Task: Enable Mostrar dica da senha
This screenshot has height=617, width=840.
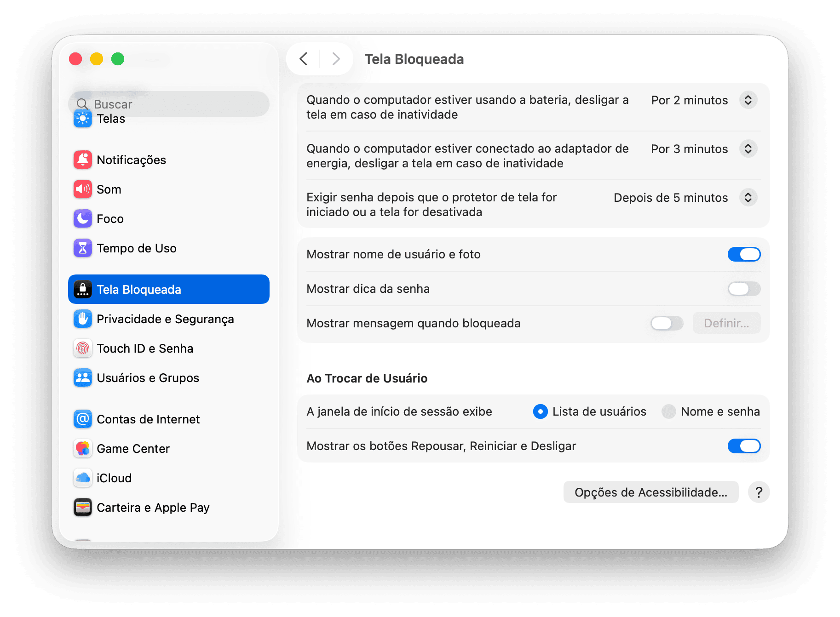Action: coord(743,289)
